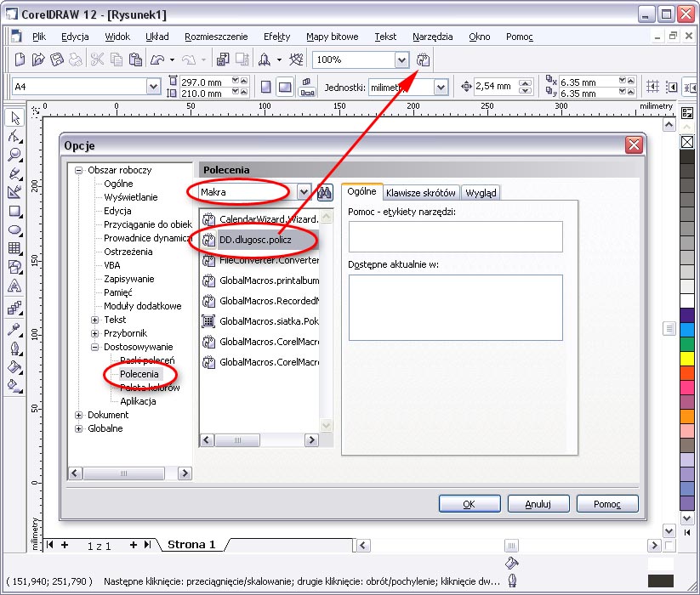Switch to the Klawisze skrótów tab
The height and width of the screenshot is (595, 700).
pyautogui.click(x=421, y=193)
